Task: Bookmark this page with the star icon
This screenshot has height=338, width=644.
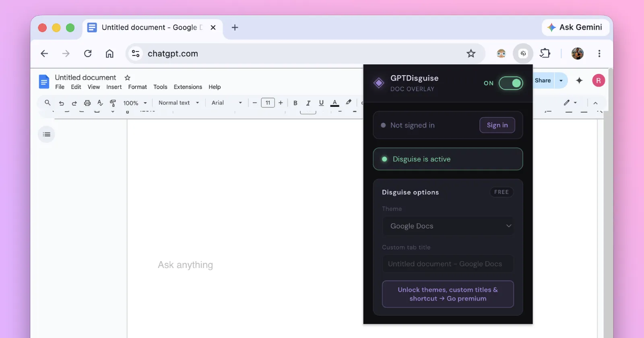Action: (x=471, y=54)
